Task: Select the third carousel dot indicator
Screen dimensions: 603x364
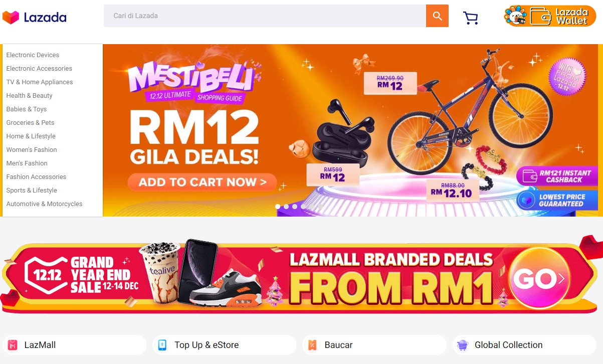Action: (x=295, y=207)
